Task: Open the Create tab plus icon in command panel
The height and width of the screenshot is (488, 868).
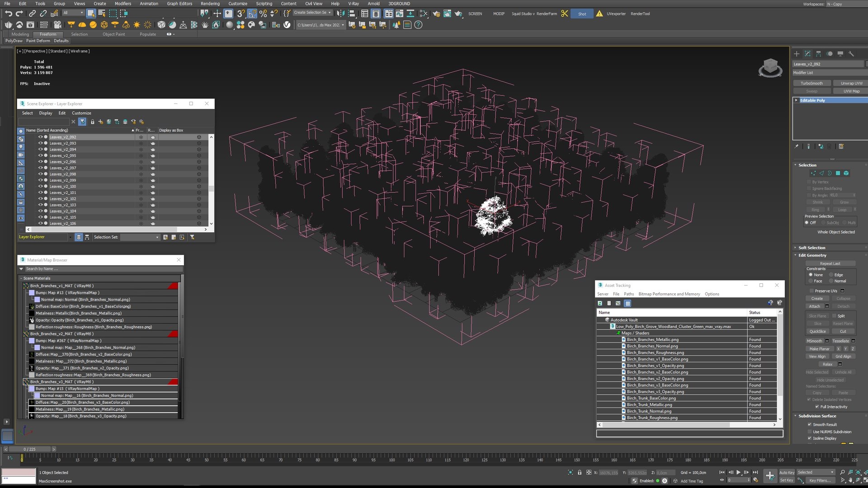Action: [x=797, y=53]
